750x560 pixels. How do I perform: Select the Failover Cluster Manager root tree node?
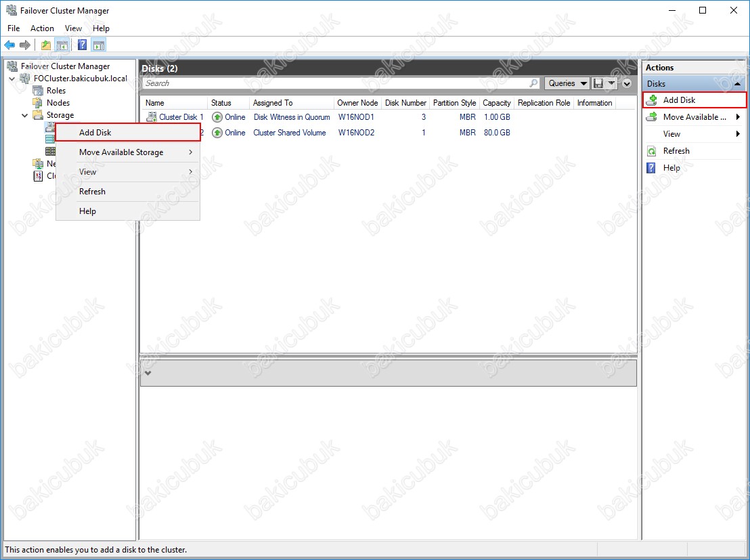pyautogui.click(x=66, y=66)
